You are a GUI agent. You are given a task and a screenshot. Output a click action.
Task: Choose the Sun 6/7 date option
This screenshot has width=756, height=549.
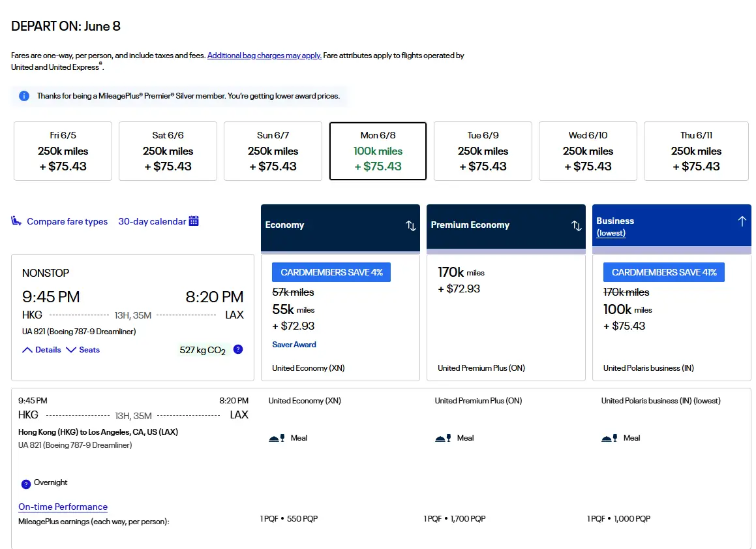pos(273,151)
